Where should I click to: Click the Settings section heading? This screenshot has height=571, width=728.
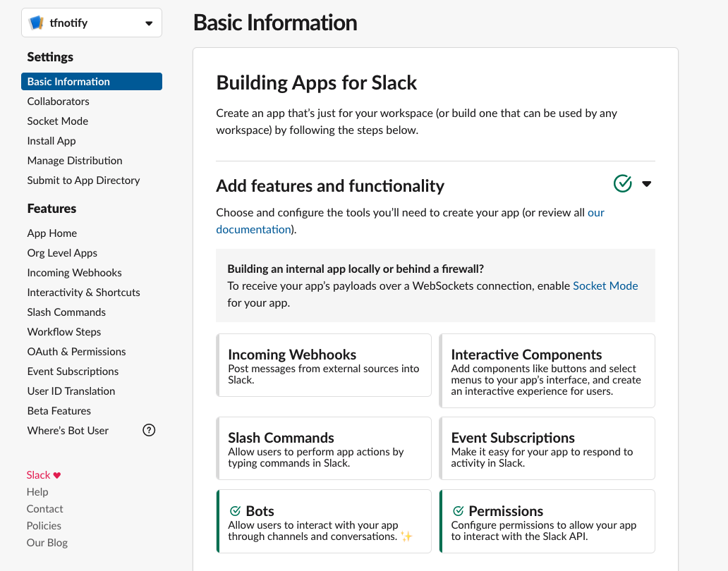(x=50, y=57)
